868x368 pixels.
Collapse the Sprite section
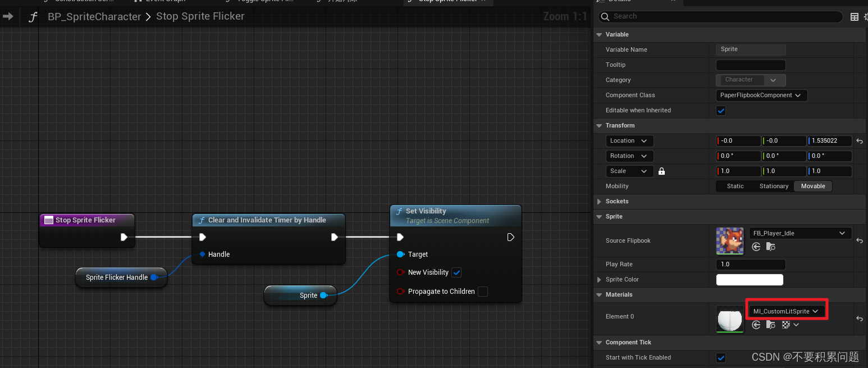600,217
